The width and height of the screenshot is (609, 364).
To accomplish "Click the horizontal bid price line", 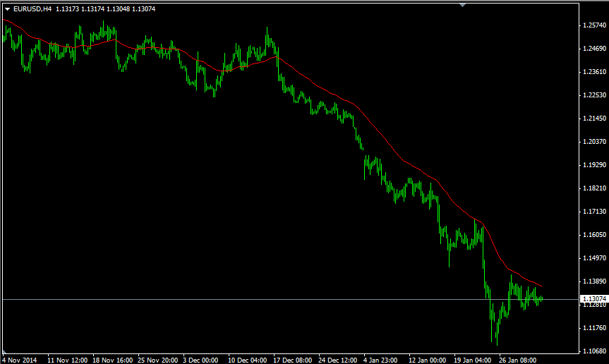I will pyautogui.click(x=291, y=299).
